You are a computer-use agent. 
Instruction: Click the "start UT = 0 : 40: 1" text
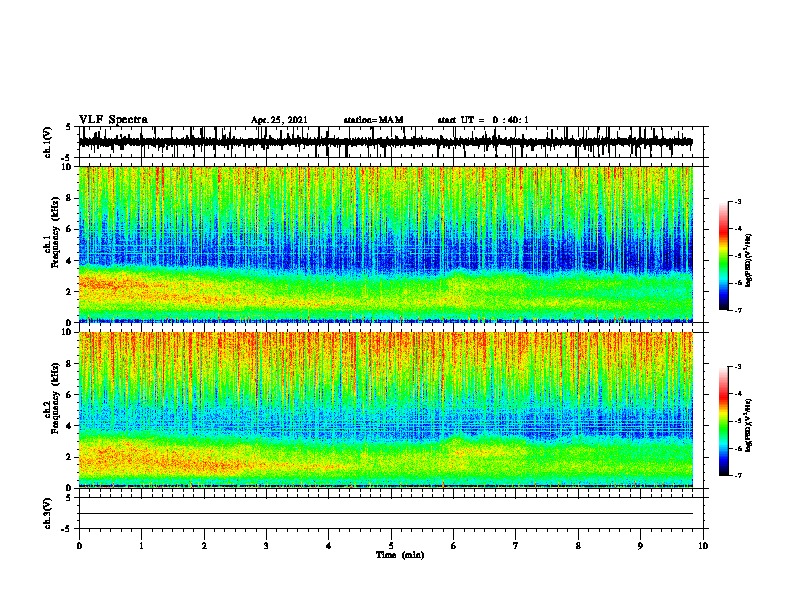483,120
